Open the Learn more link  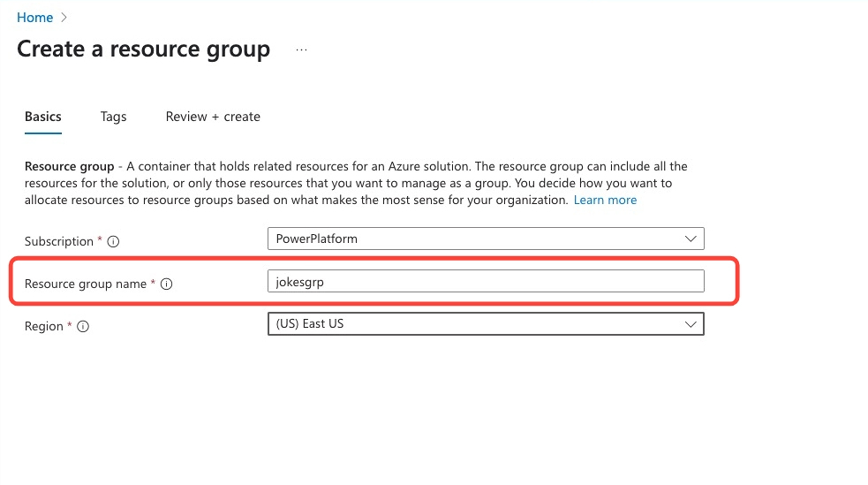coord(605,201)
